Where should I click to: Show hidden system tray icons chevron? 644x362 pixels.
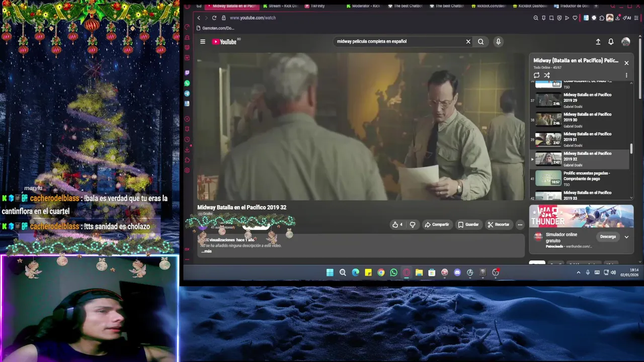(579, 273)
